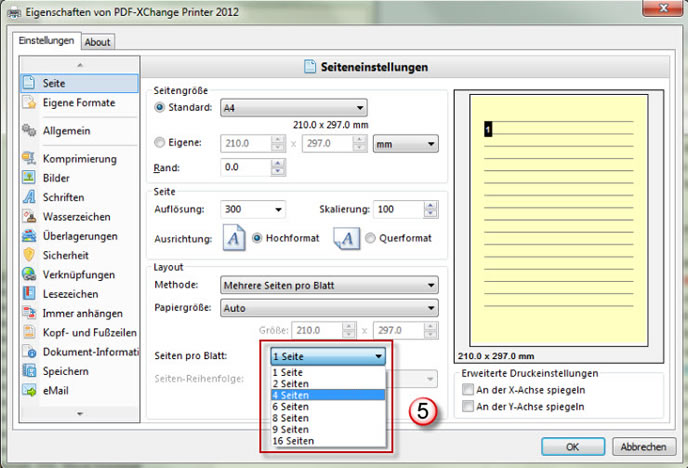Image resolution: width=688 pixels, height=468 pixels.
Task: Click the Rand margin input field
Action: pos(246,167)
